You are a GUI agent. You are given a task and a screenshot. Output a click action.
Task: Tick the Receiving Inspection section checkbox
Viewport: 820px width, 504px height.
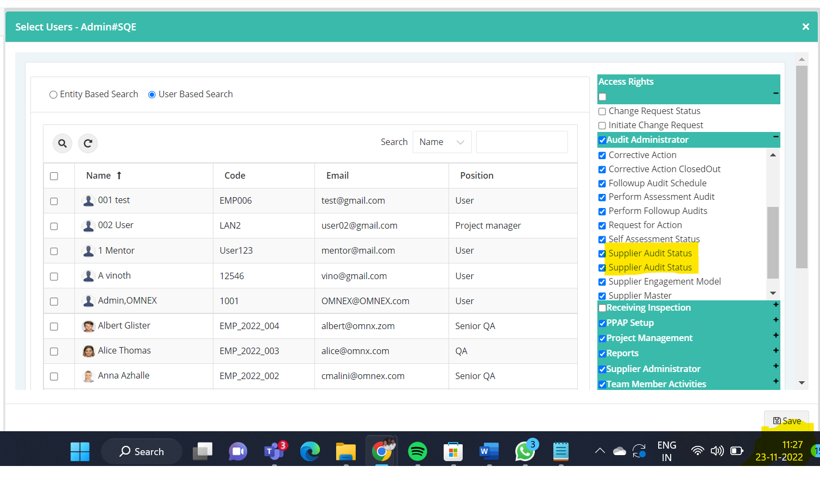602,308
